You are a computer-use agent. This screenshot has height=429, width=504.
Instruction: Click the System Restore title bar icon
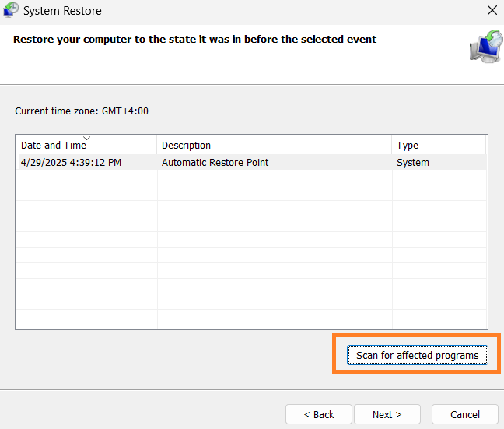(x=11, y=11)
